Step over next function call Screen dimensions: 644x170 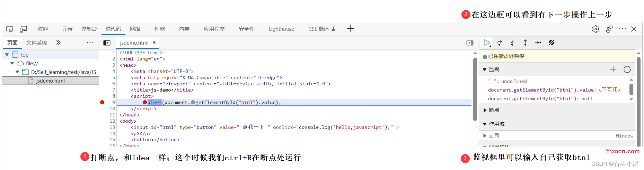click(x=500, y=42)
